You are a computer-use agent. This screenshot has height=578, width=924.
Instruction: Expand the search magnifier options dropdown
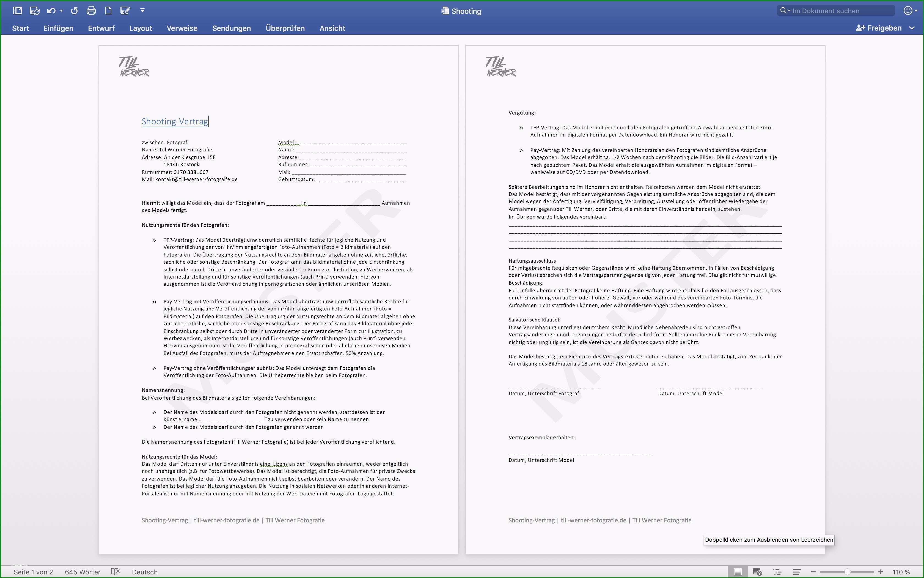pyautogui.click(x=785, y=11)
